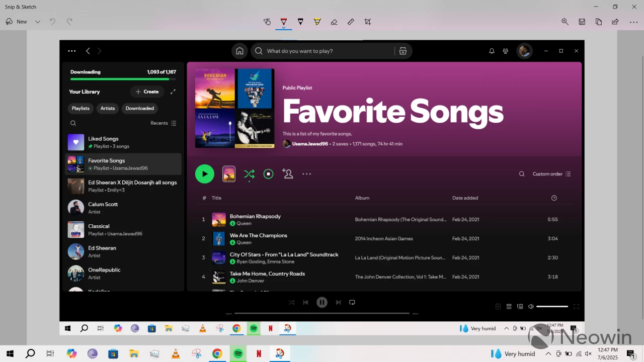This screenshot has height=362, width=644.
Task: Share the snip
Action: pos(615,22)
